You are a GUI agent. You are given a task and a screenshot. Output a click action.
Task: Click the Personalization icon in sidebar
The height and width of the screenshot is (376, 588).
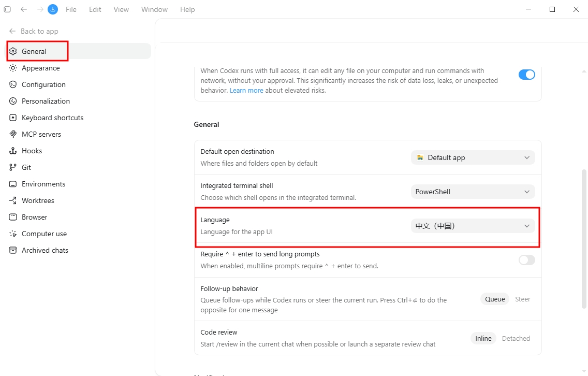pyautogui.click(x=13, y=101)
